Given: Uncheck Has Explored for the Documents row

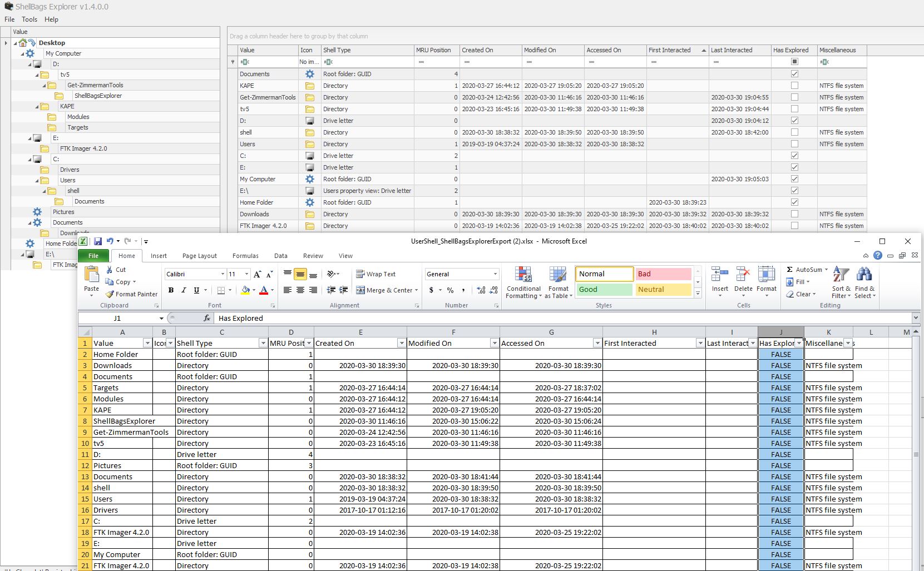Looking at the screenshot, I should pyautogui.click(x=795, y=73).
